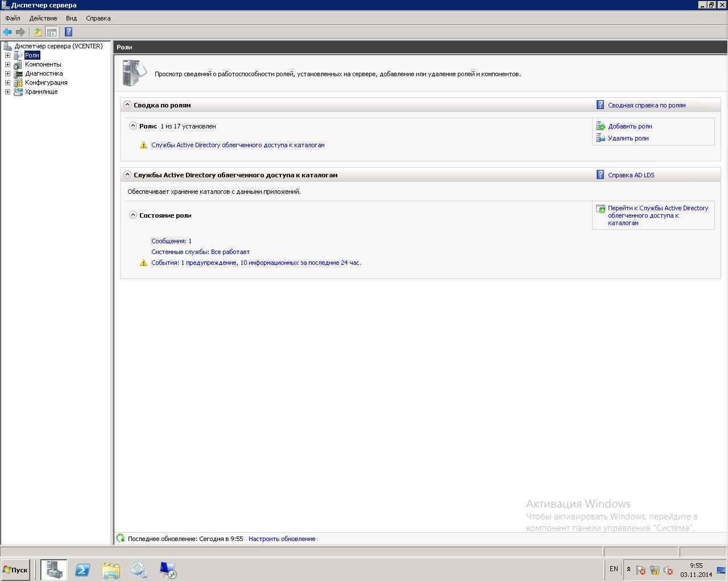Click the Back arrow toolbar icon
The image size is (728, 582).
point(7,32)
